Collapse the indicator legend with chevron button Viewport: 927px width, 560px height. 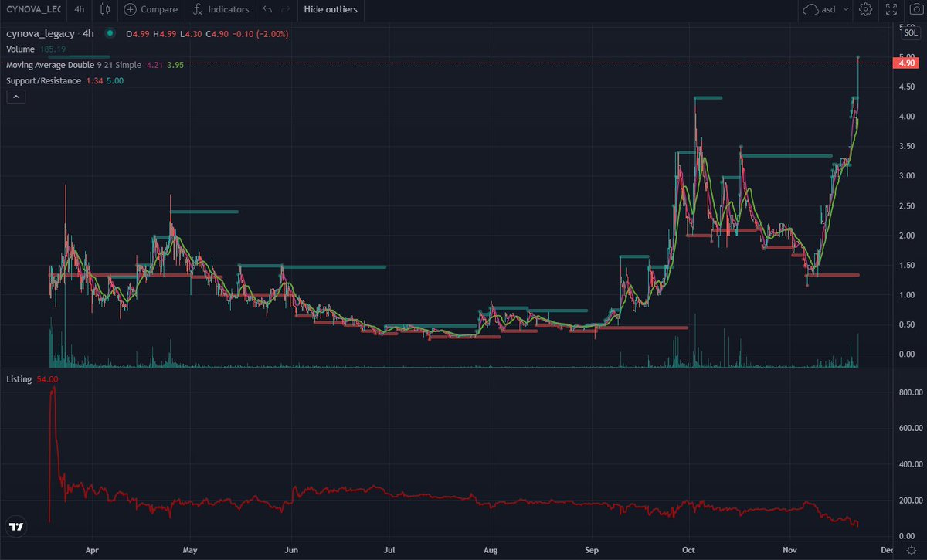pyautogui.click(x=16, y=97)
